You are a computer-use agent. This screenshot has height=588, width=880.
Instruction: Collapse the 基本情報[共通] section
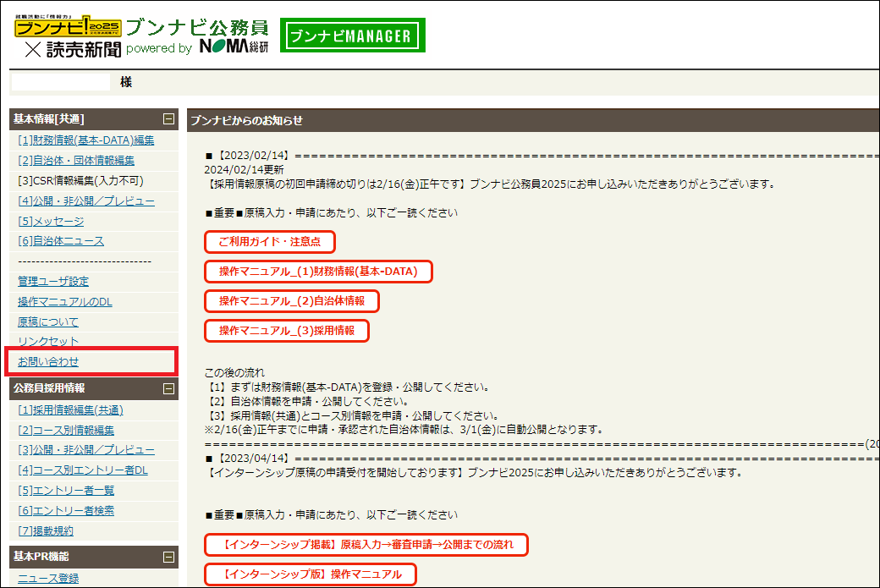pos(169,119)
